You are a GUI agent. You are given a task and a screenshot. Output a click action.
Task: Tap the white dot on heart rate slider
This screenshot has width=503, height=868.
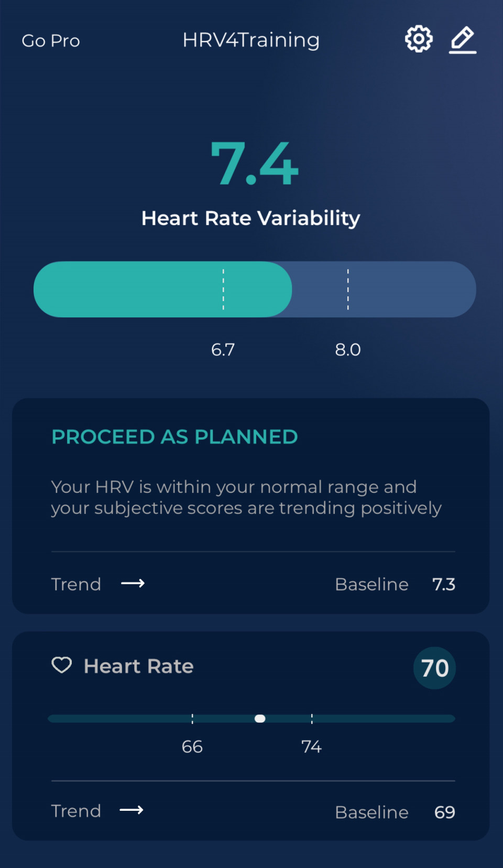coord(260,719)
